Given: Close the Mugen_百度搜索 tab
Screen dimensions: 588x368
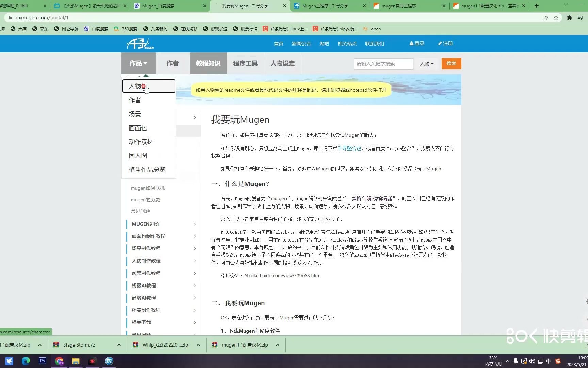Looking at the screenshot, I should tap(205, 6).
